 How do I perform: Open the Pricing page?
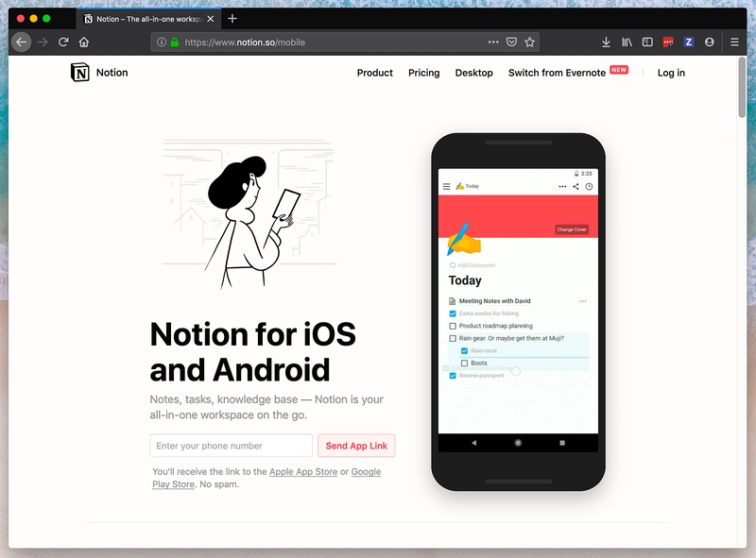(423, 73)
